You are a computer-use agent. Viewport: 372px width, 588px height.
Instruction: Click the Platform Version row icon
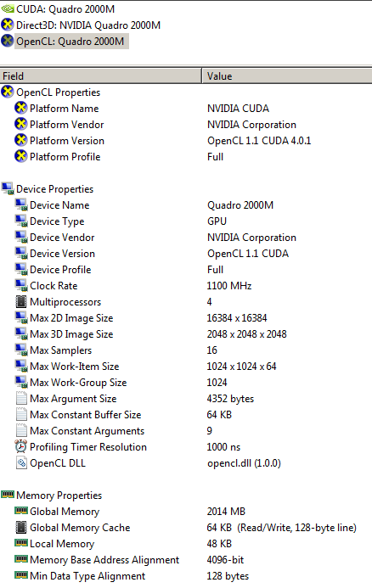pos(21,140)
